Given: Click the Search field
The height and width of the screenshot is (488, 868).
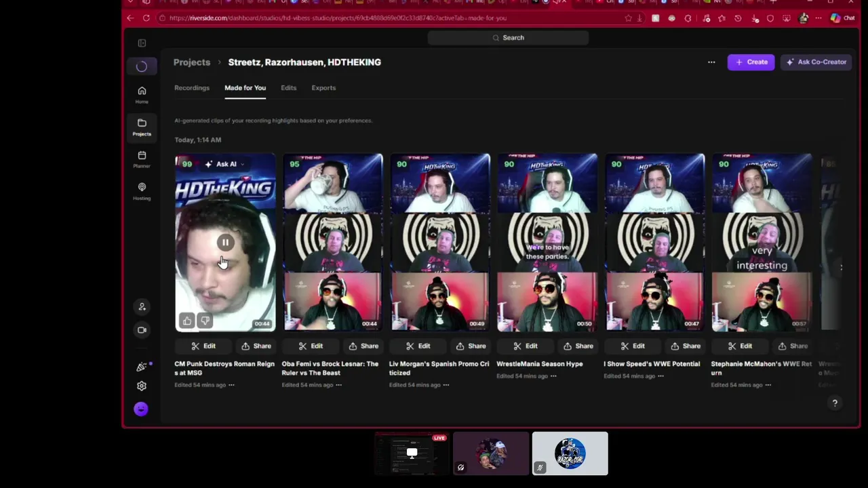Looking at the screenshot, I should 508,38.
